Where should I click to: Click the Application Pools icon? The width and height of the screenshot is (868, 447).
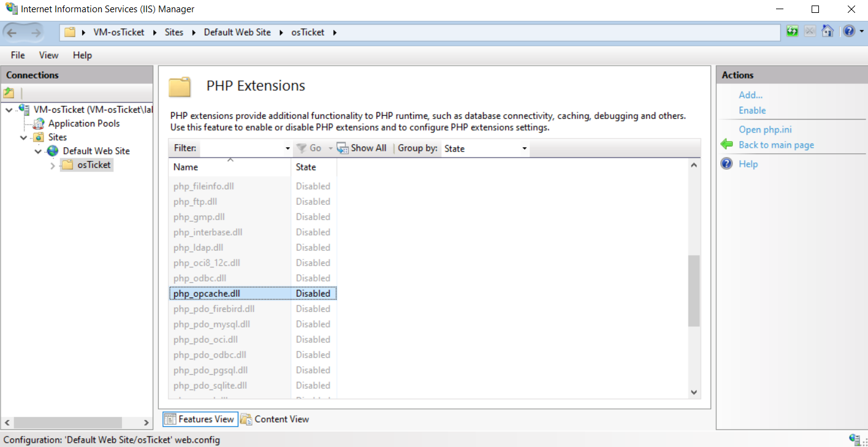[x=39, y=123]
